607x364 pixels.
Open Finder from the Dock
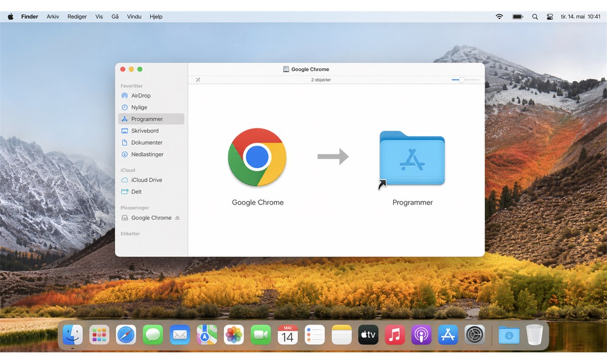click(x=73, y=335)
